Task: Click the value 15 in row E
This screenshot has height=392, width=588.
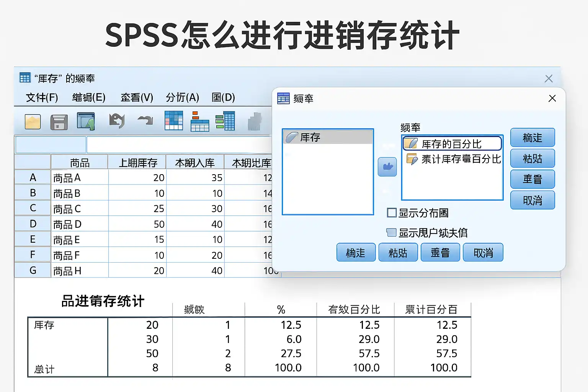Action: click(x=159, y=239)
